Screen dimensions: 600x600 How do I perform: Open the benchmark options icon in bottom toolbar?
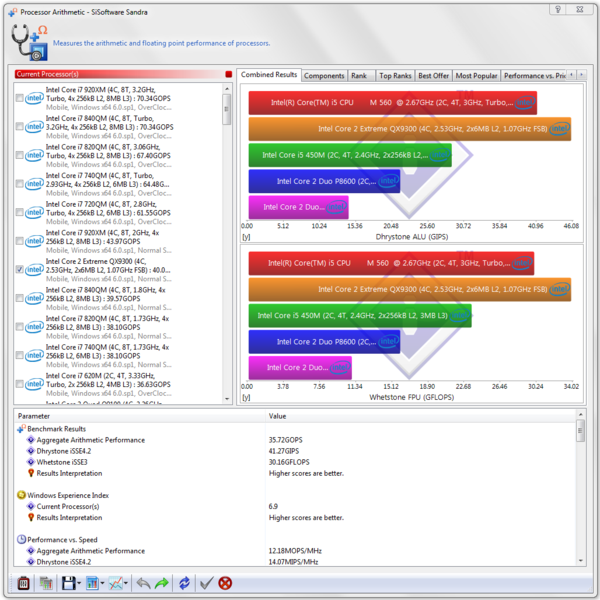(x=23, y=583)
